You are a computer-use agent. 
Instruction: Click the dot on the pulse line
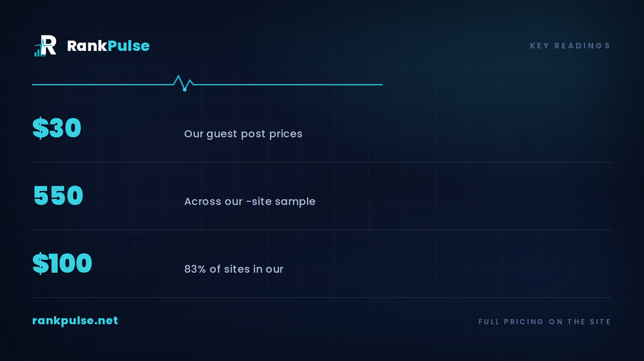pos(185,90)
